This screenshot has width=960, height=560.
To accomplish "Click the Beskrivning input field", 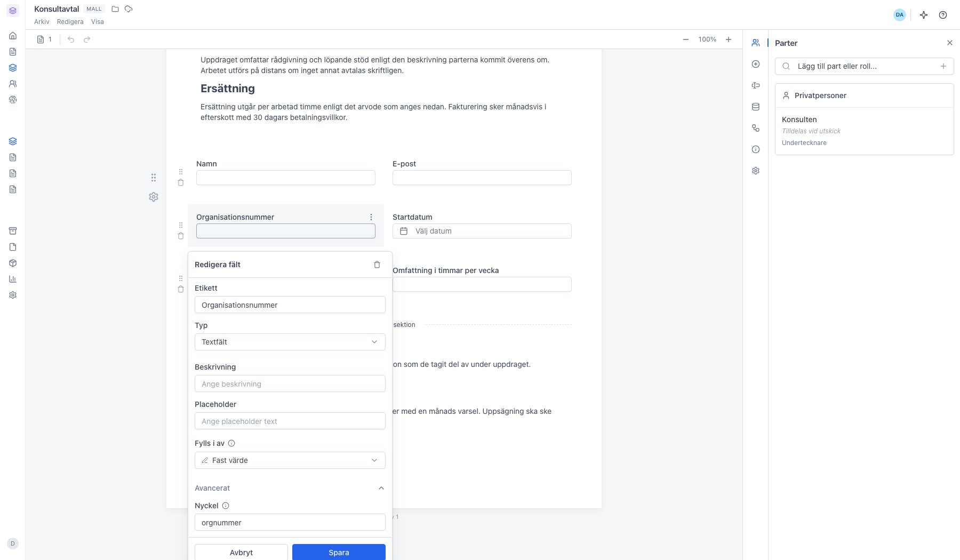I will coord(290,383).
